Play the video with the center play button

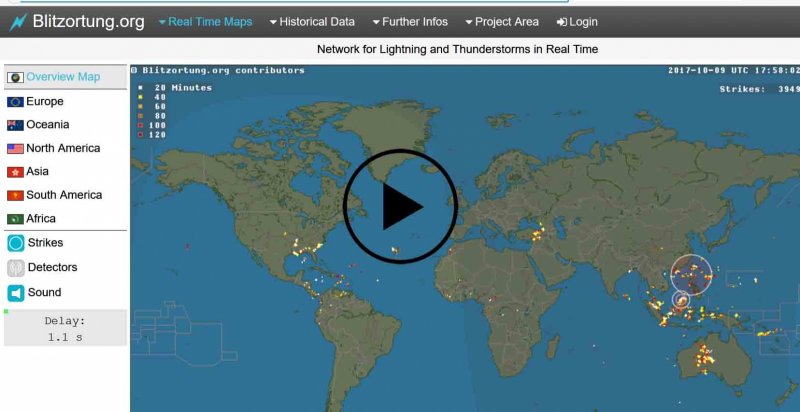[x=400, y=206]
